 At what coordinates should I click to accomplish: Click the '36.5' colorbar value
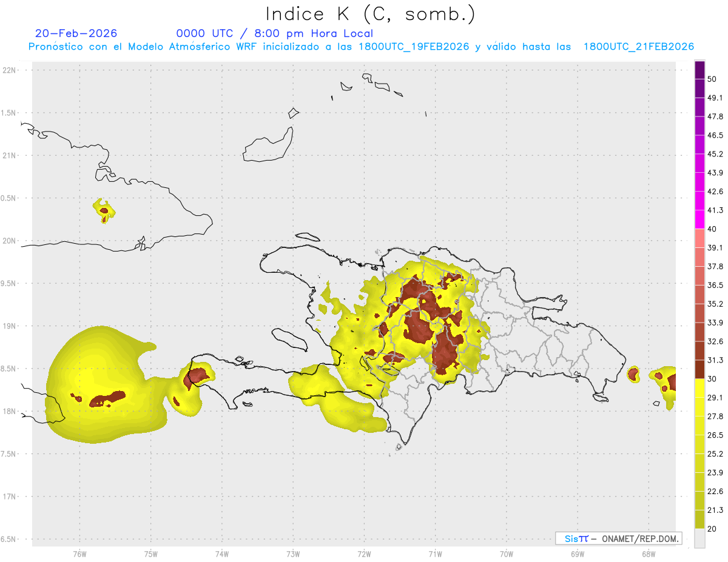click(x=715, y=285)
